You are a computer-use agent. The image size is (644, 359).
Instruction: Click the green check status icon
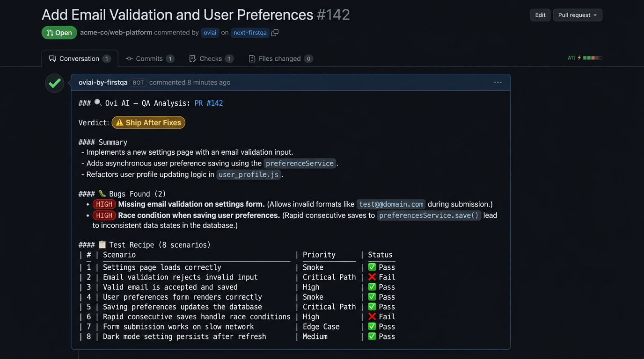[54, 83]
